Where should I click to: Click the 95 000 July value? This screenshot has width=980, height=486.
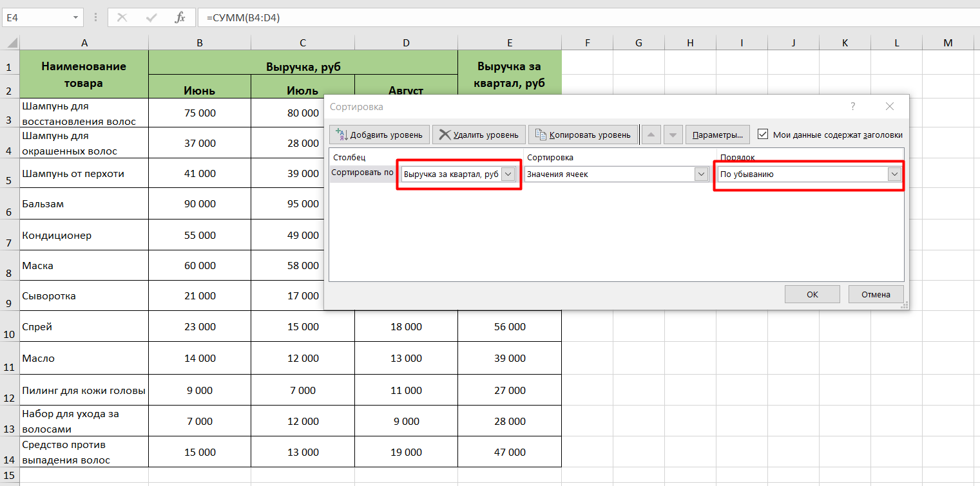click(303, 203)
